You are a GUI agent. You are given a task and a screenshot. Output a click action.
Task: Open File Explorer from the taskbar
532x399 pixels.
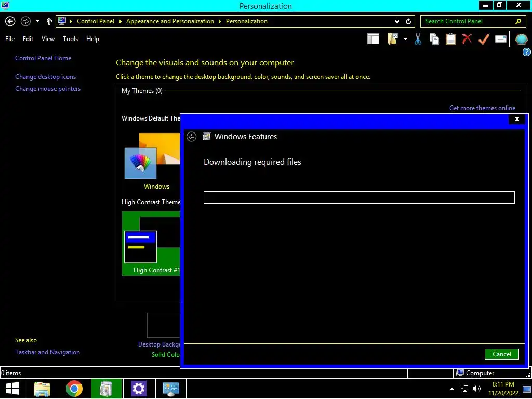click(x=42, y=389)
